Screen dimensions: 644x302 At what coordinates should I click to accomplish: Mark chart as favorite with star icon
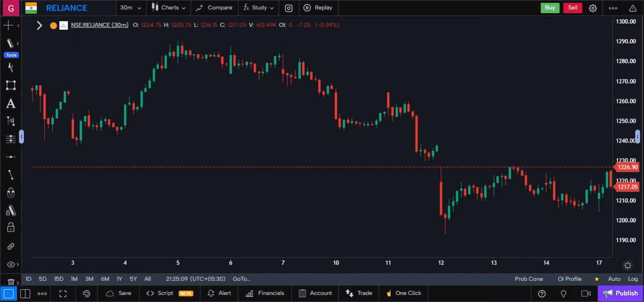[596, 279]
